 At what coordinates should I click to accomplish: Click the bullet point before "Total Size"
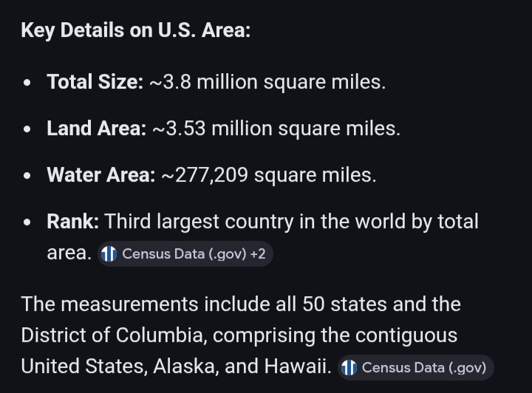click(27, 83)
